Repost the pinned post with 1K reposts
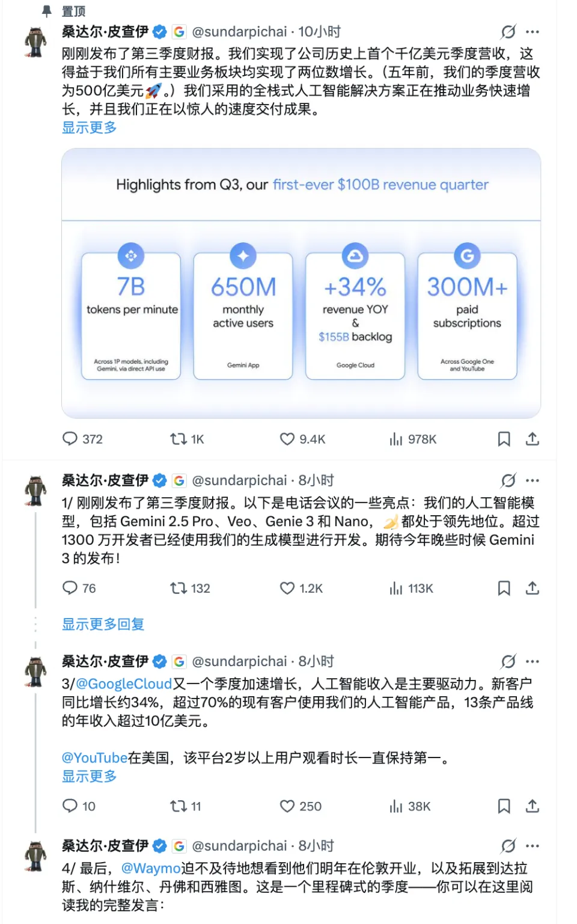Screen dimensions: 577x924 click(179, 439)
